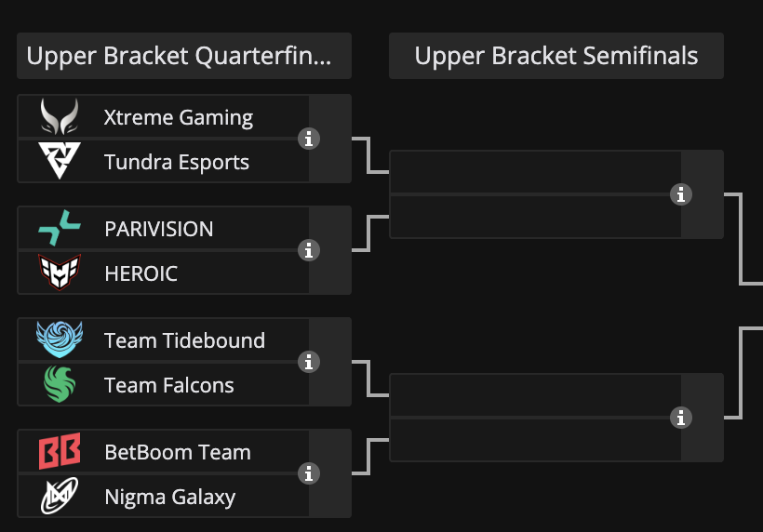Open info for PARIVISION vs HEROIC match
This screenshot has width=763, height=532.
point(309,250)
